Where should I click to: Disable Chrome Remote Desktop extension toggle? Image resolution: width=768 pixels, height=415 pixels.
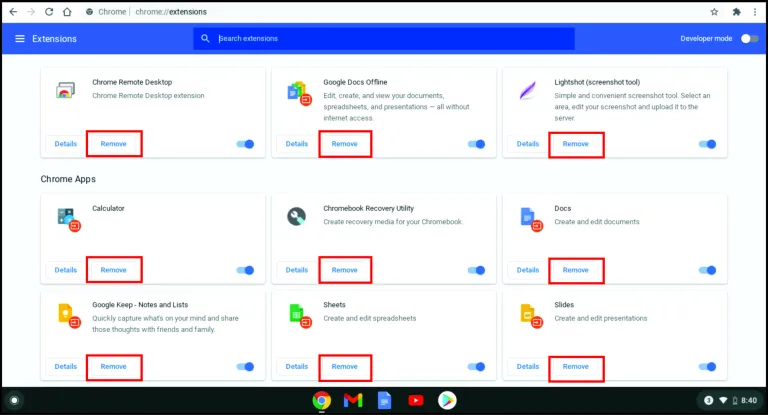pos(245,144)
